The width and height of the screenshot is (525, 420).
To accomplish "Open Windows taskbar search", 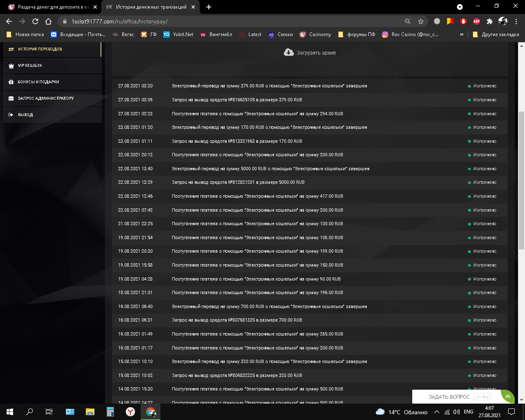I will 30,412.
